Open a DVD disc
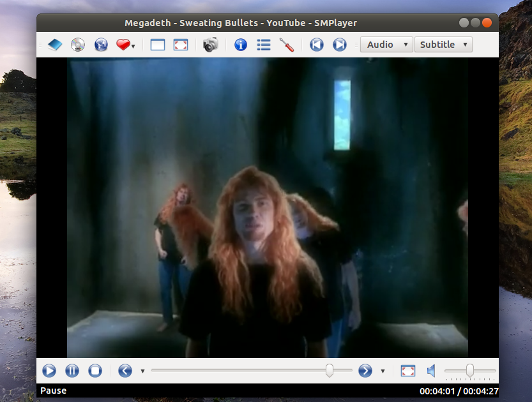The image size is (532, 402). coord(77,45)
